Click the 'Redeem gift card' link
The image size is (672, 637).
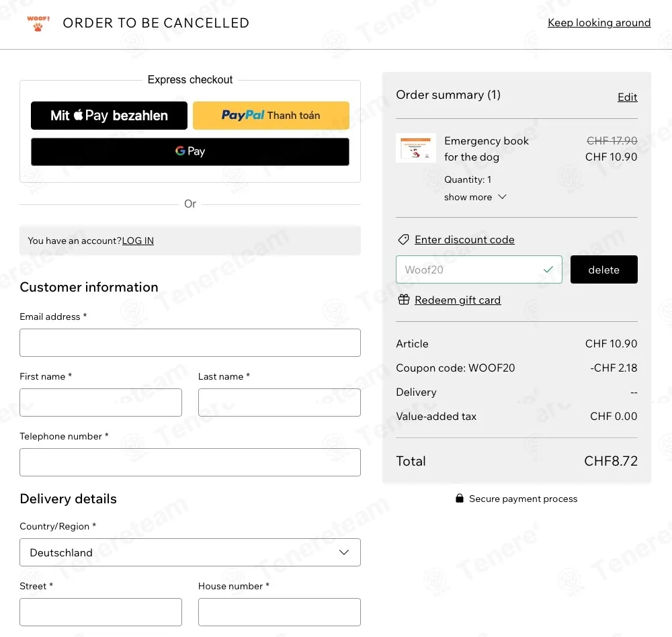tap(458, 300)
